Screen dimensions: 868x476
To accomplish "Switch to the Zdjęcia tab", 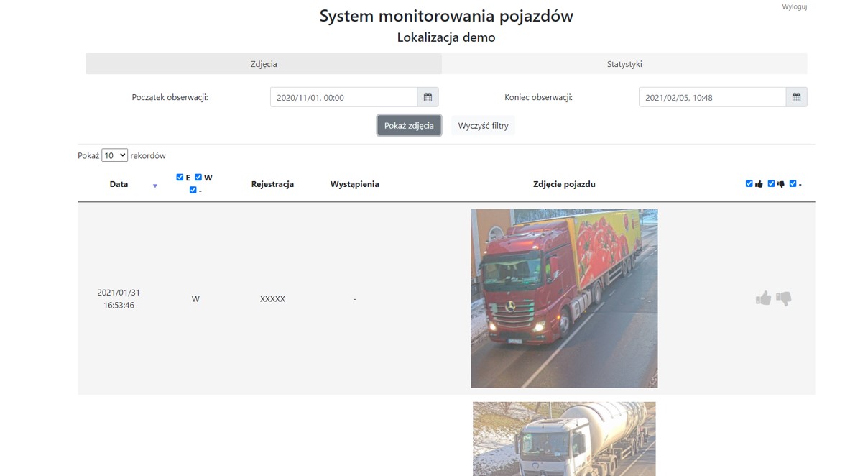I will click(x=264, y=64).
